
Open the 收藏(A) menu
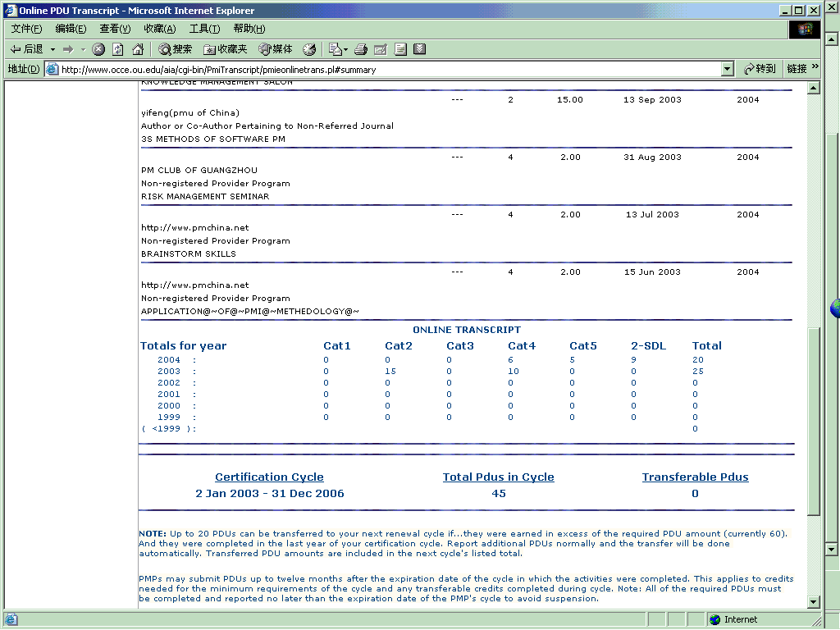click(160, 29)
